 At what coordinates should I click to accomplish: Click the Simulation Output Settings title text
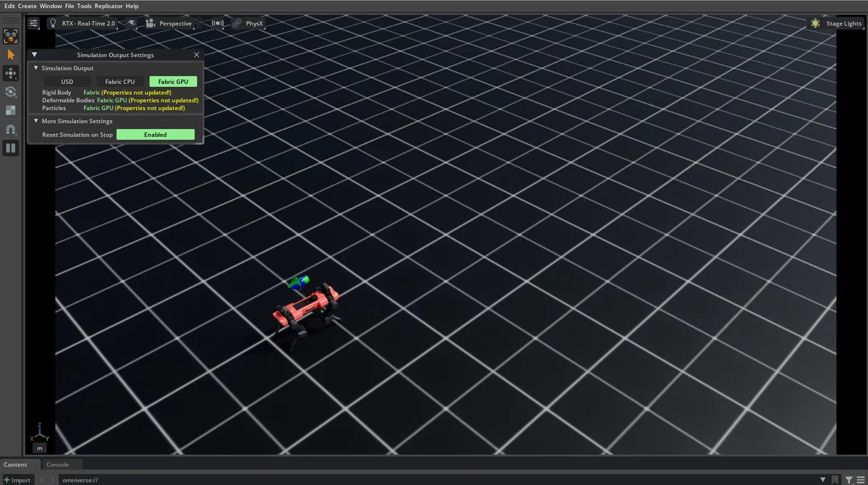115,54
